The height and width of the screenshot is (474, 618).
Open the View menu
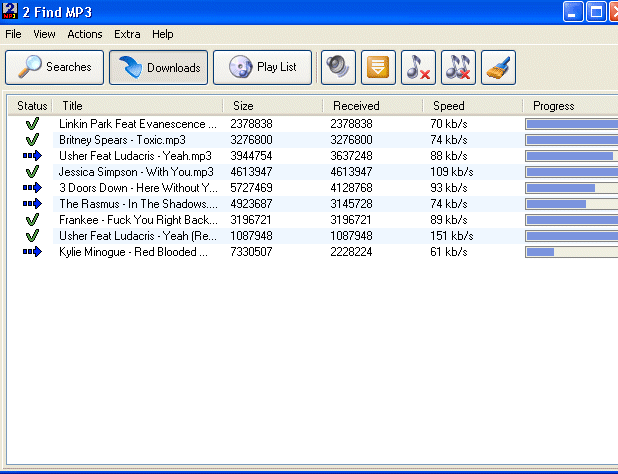coord(44,34)
